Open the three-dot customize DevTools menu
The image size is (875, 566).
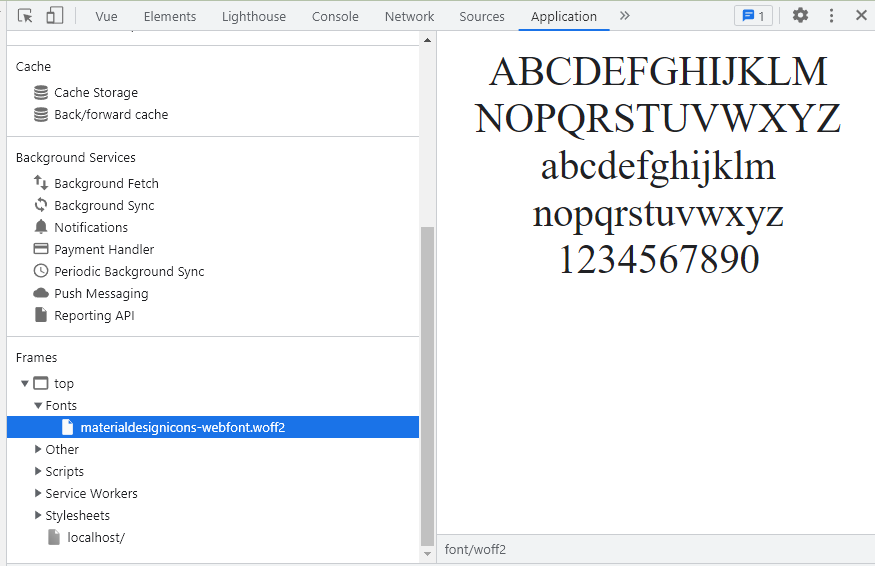click(x=831, y=16)
